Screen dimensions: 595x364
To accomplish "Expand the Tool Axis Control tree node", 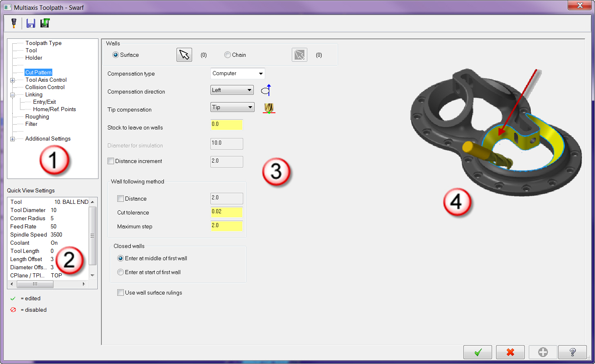I will [x=12, y=80].
